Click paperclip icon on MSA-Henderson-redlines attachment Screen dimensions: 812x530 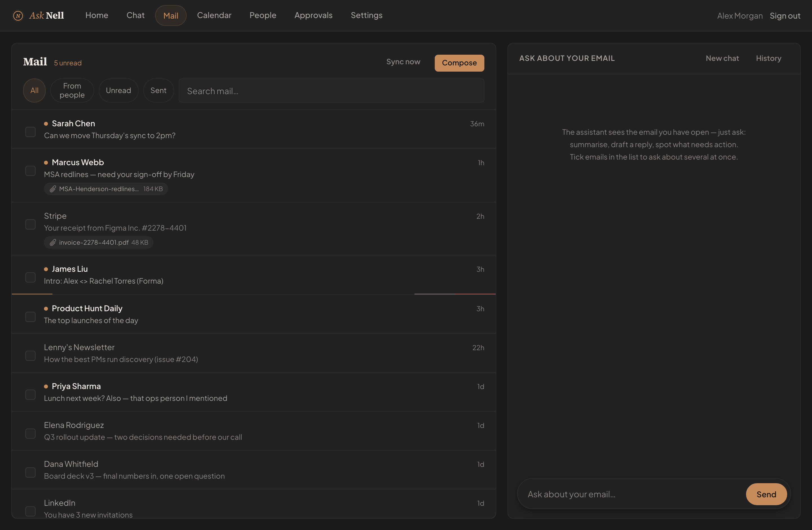pos(52,189)
